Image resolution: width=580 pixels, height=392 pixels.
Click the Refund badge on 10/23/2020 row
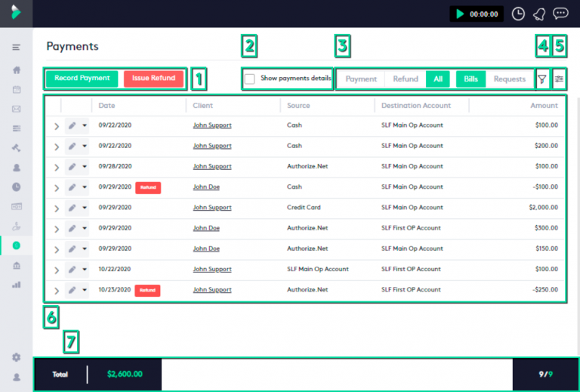pos(147,290)
